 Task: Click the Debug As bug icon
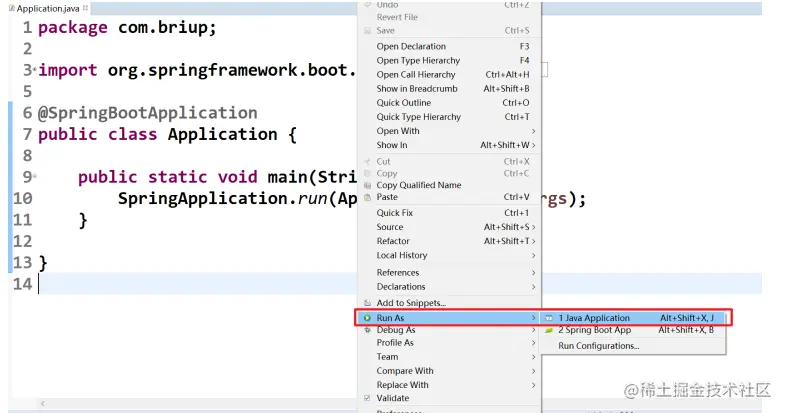(x=367, y=330)
